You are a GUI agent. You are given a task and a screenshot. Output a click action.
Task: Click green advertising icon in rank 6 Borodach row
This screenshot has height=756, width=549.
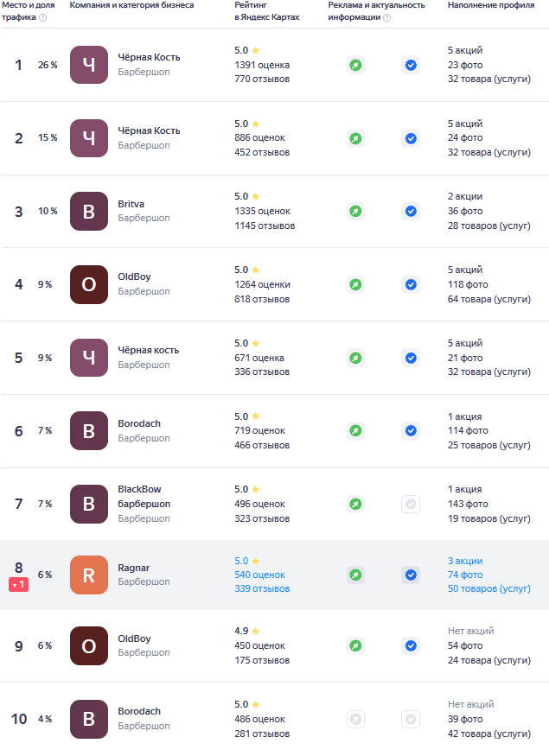(355, 430)
